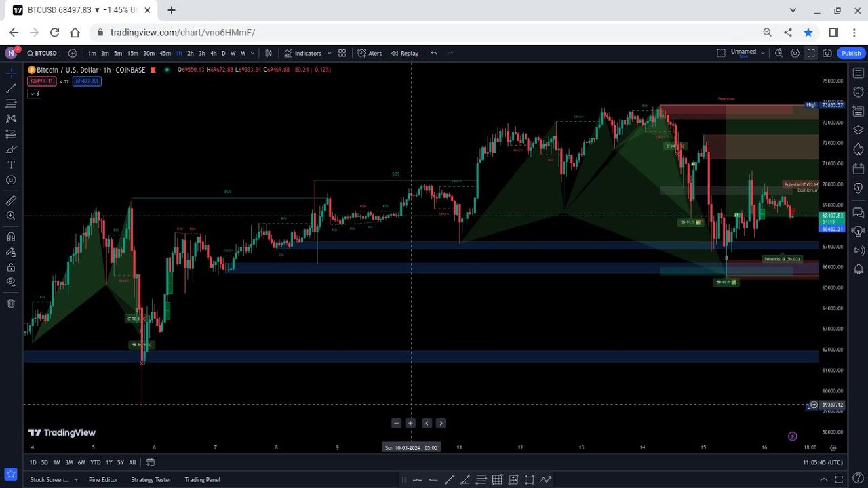Open indicator templates grid

[x=342, y=53]
